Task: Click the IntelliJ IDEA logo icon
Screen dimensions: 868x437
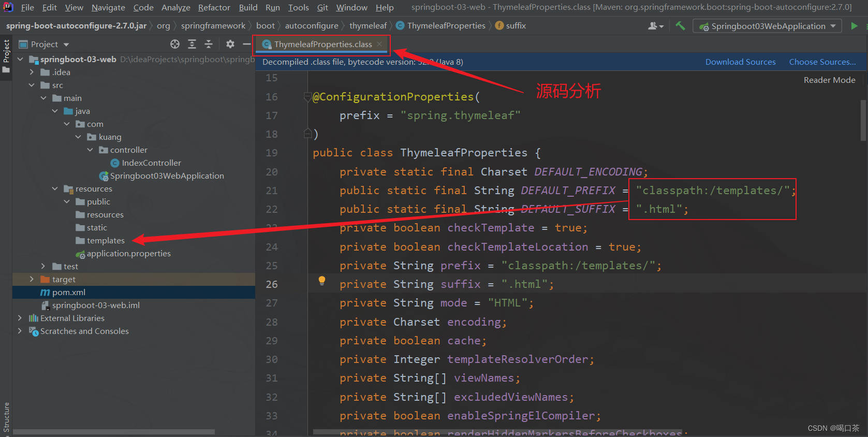Action: [8, 7]
